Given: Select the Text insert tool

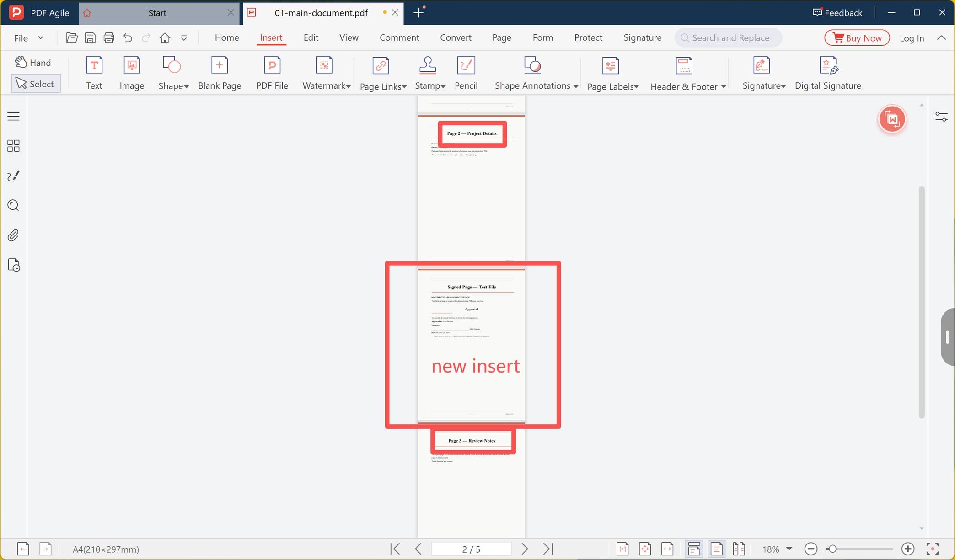Looking at the screenshot, I should (94, 73).
